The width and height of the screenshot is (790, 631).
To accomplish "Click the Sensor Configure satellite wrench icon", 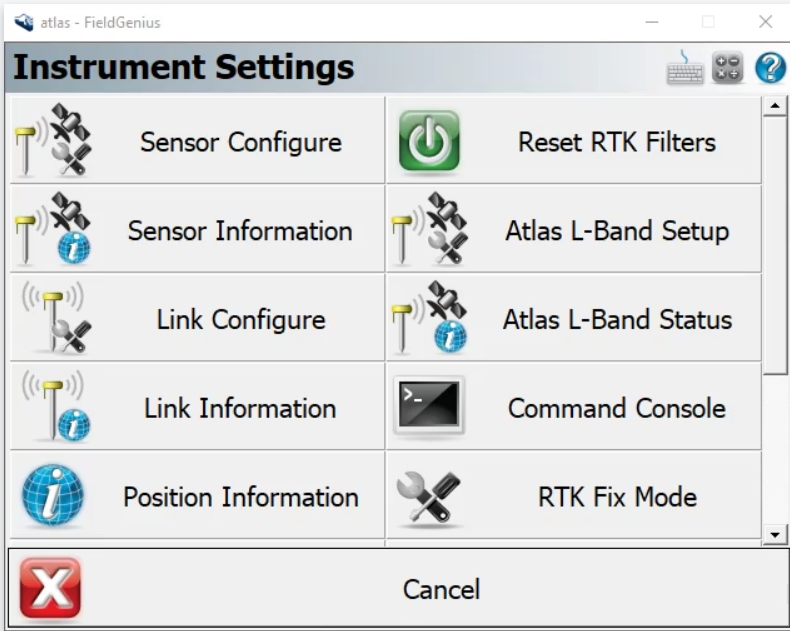I will (x=54, y=141).
